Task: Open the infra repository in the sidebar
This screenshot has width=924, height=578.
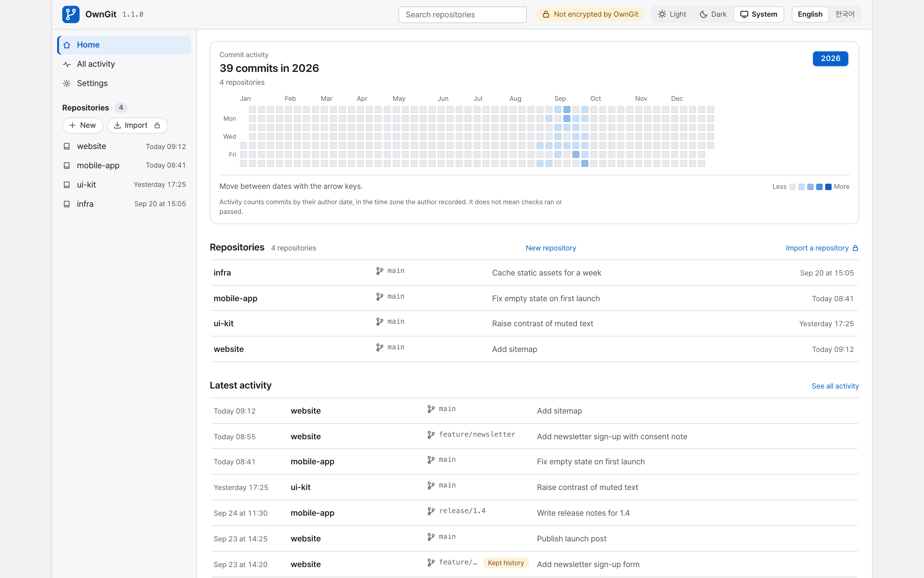Action: [x=124, y=204]
